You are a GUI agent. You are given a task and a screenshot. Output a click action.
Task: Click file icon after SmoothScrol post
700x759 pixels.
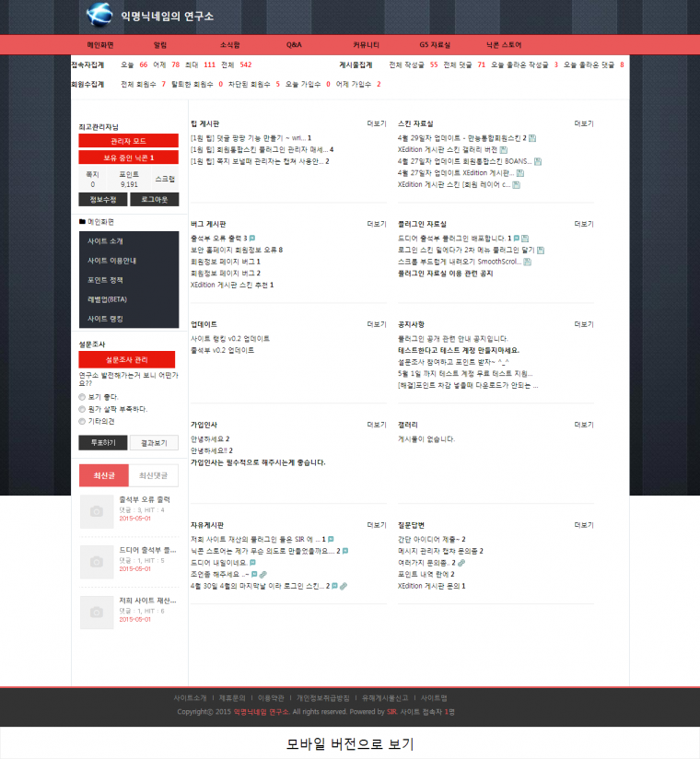(x=528, y=262)
